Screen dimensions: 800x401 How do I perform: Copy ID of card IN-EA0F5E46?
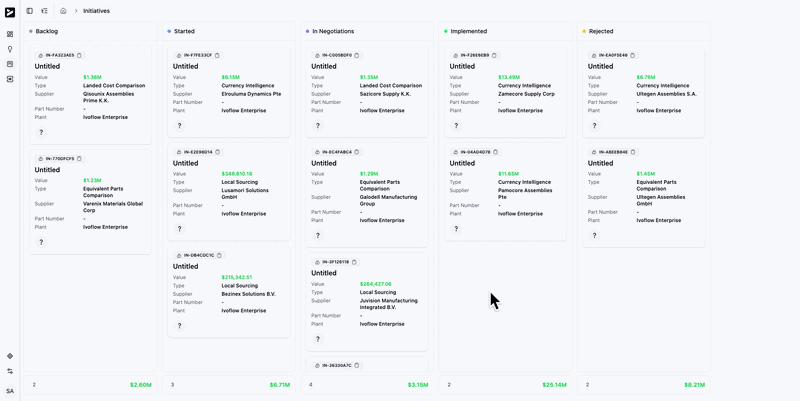pos(633,55)
